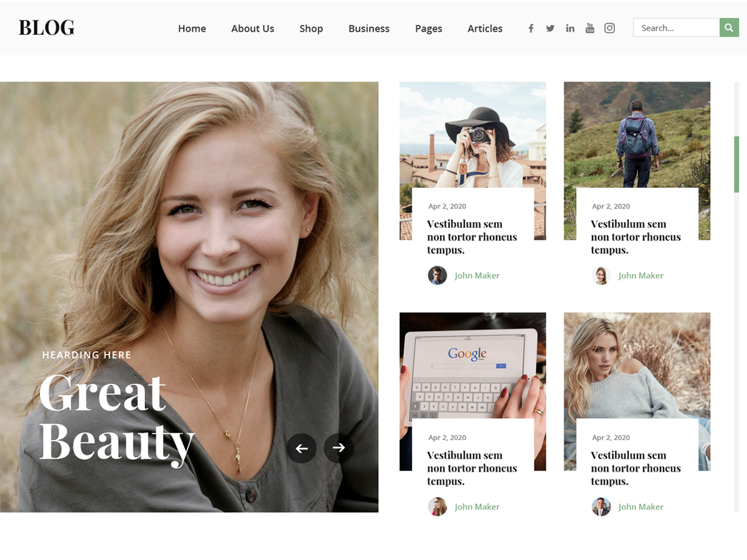This screenshot has width=747, height=560.
Task: Submit search using the green magnifier icon
Action: (x=728, y=27)
